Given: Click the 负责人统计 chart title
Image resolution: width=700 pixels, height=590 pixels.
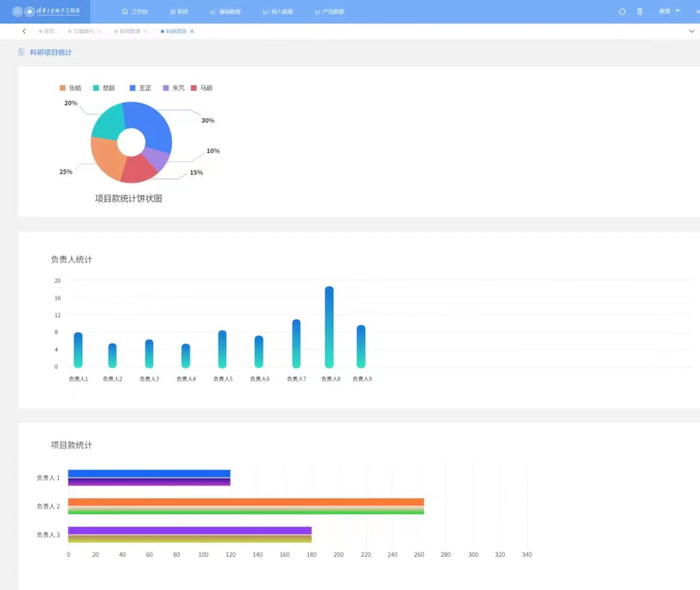Looking at the screenshot, I should click(71, 259).
